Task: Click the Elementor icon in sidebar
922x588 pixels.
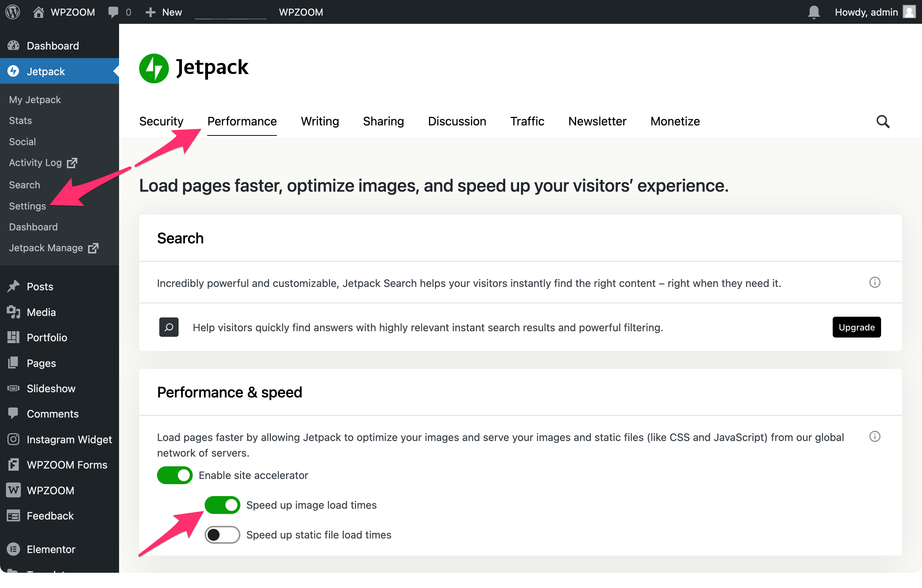Action: (x=13, y=549)
